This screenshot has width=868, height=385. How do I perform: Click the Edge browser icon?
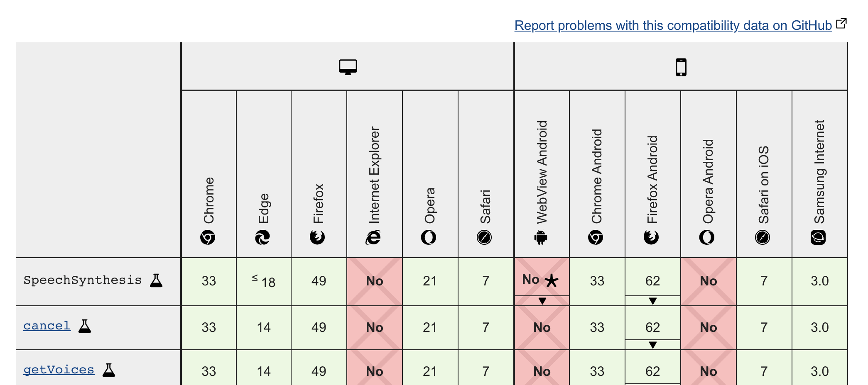tap(262, 237)
